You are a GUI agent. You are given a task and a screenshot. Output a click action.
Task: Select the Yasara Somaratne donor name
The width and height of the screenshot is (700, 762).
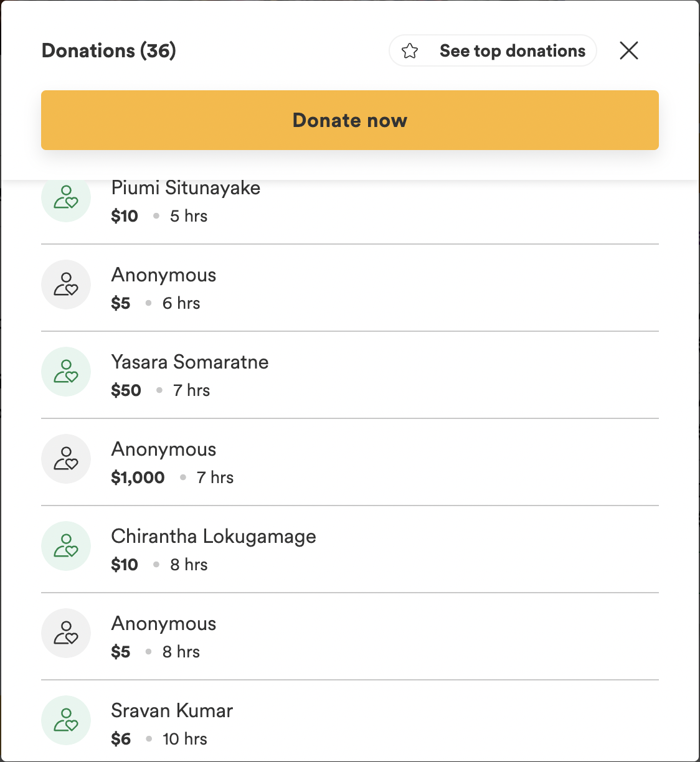click(190, 362)
